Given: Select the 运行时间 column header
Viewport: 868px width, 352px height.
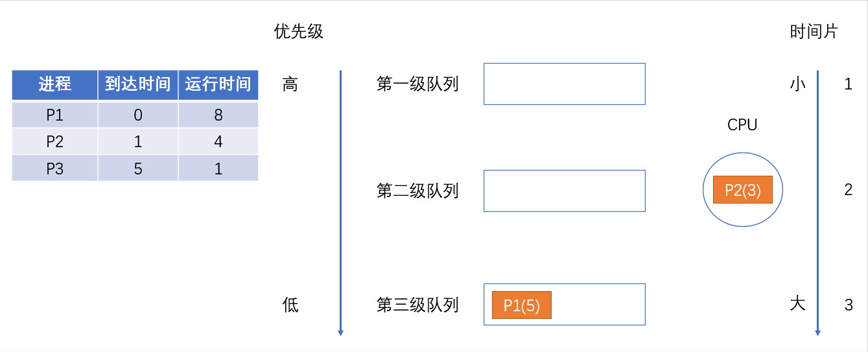Looking at the screenshot, I should [218, 84].
